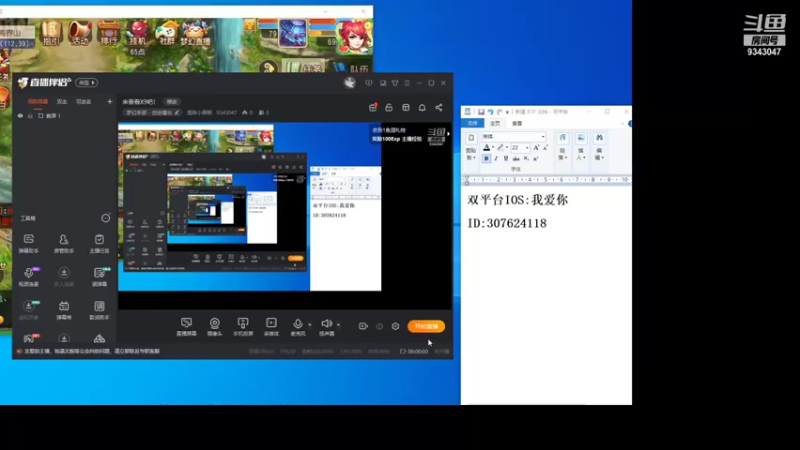800x450 pixels.
Task: Click the orange 开始直播 start streaming button
Action: (426, 326)
